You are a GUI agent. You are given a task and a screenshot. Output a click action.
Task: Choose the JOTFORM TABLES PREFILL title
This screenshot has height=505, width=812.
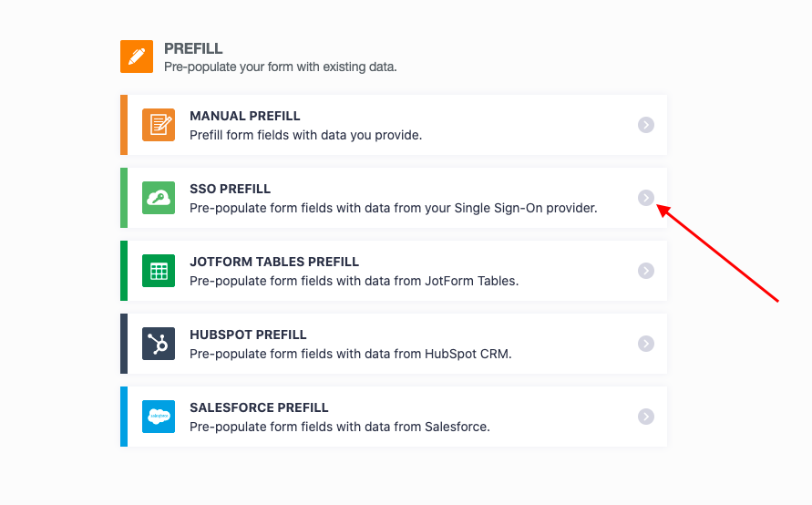[274, 262]
